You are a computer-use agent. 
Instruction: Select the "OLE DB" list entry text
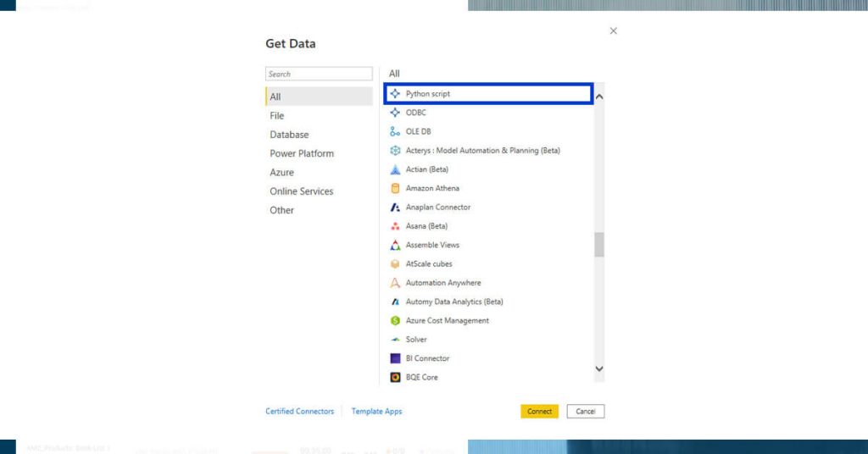418,131
